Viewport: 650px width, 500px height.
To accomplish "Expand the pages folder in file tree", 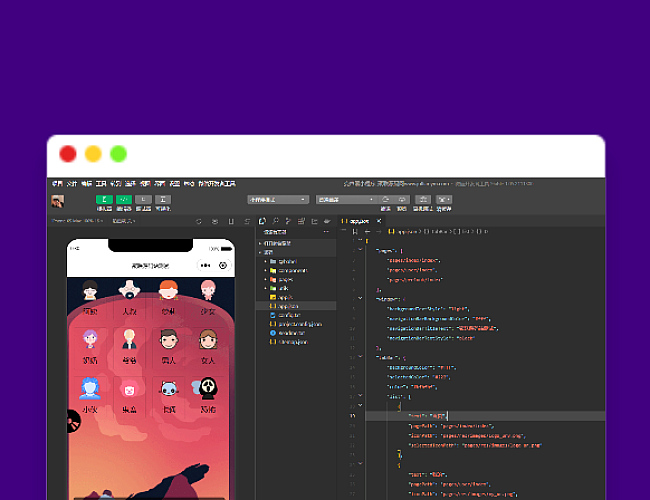I will coord(278,279).
